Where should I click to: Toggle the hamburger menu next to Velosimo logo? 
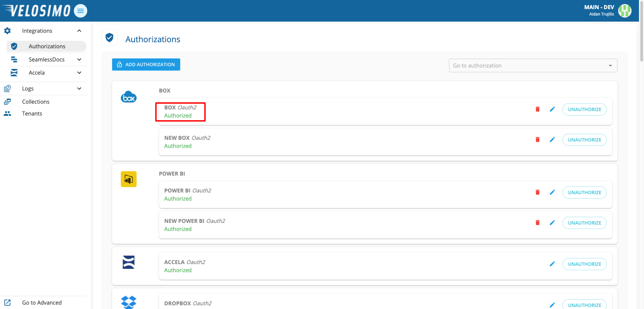click(x=80, y=11)
